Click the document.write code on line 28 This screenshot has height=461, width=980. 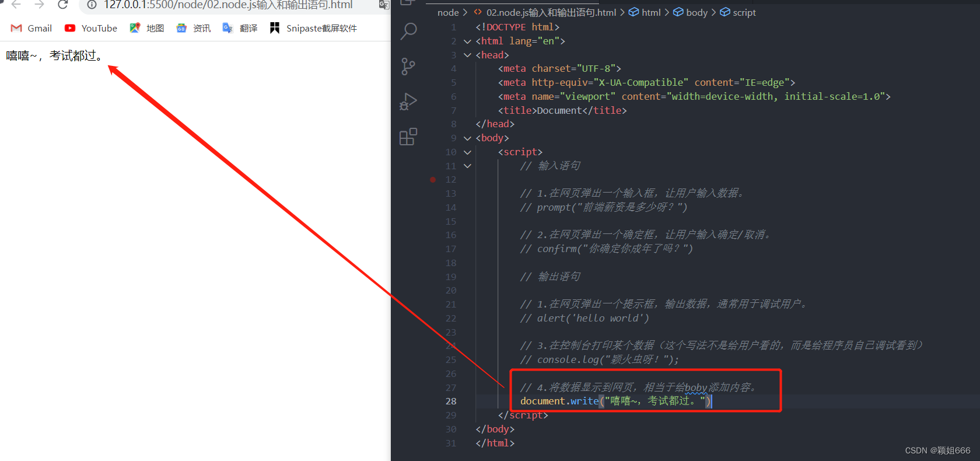(615, 401)
